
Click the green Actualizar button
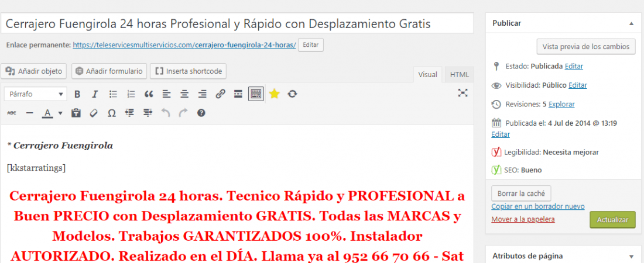point(612,220)
